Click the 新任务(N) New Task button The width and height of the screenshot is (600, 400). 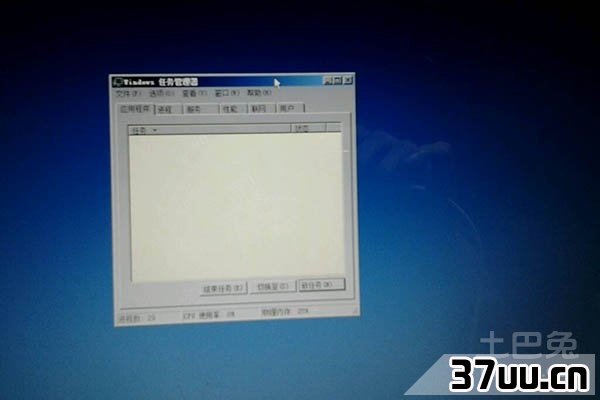click(x=322, y=285)
